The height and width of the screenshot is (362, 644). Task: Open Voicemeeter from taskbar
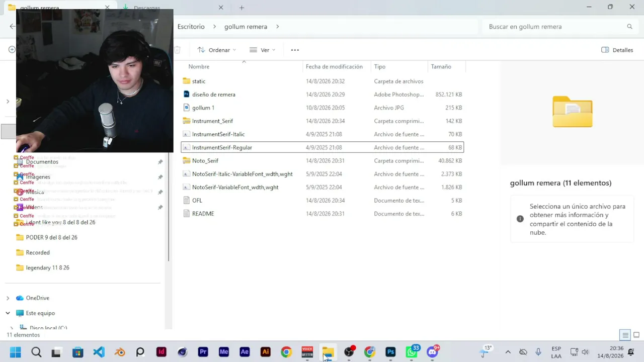pyautogui.click(x=307, y=352)
